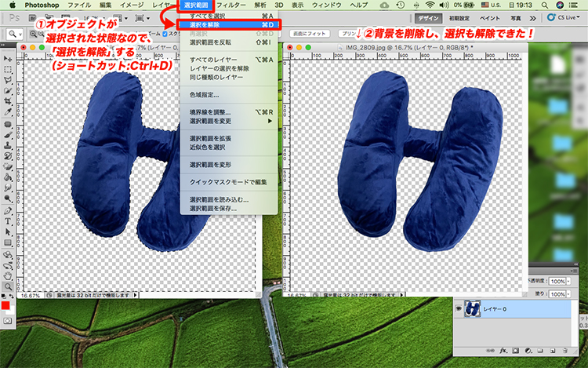Screen dimensions: 588x368
Task: Launch Bridge from the application bar
Action: coord(33,18)
